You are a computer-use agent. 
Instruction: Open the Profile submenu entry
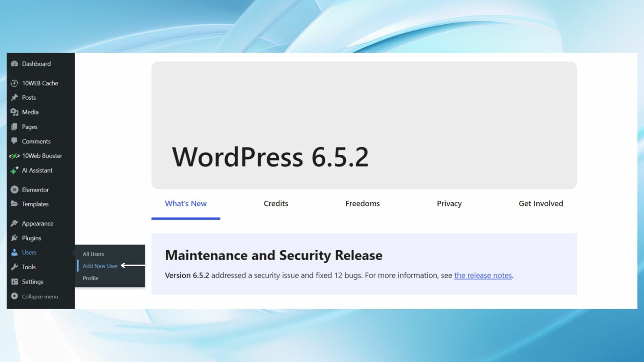pyautogui.click(x=90, y=278)
